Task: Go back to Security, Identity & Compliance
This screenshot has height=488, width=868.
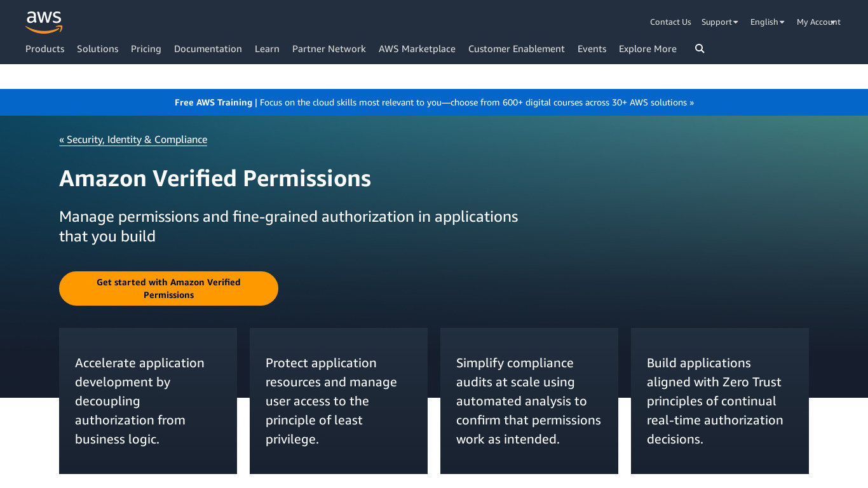Action: 133,140
